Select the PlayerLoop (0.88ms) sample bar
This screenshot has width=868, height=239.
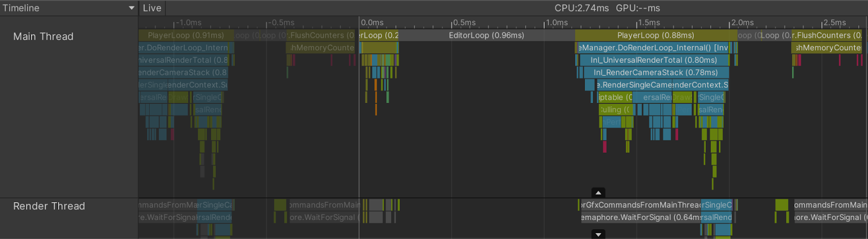tap(655, 35)
